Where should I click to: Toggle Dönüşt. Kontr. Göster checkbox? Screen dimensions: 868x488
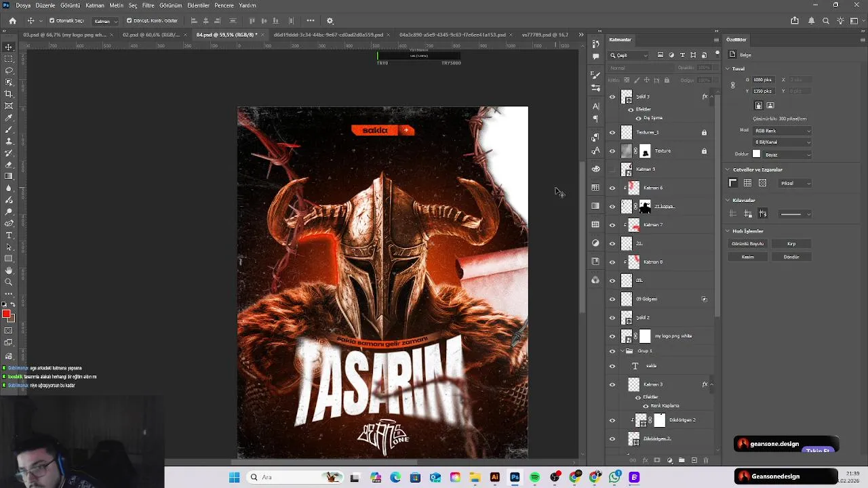(x=129, y=21)
